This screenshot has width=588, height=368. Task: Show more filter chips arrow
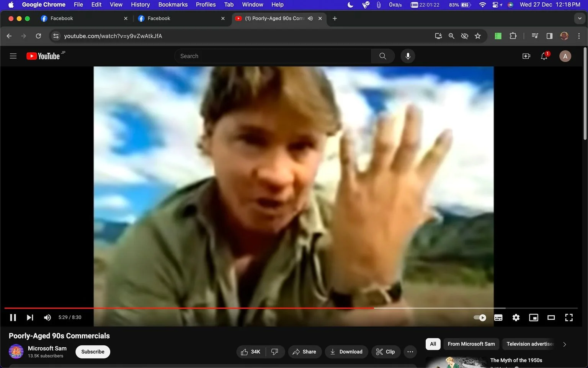[x=564, y=344]
